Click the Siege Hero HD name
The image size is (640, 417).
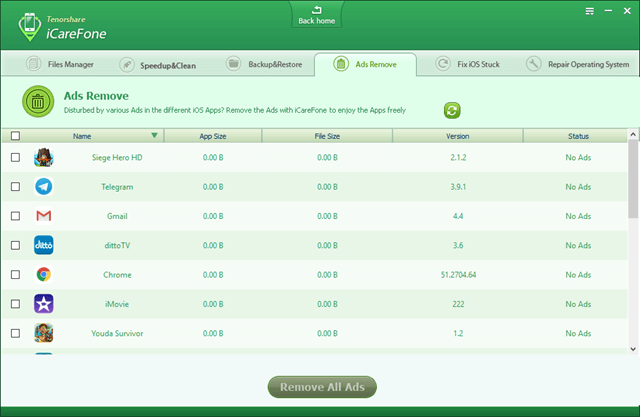pyautogui.click(x=117, y=157)
